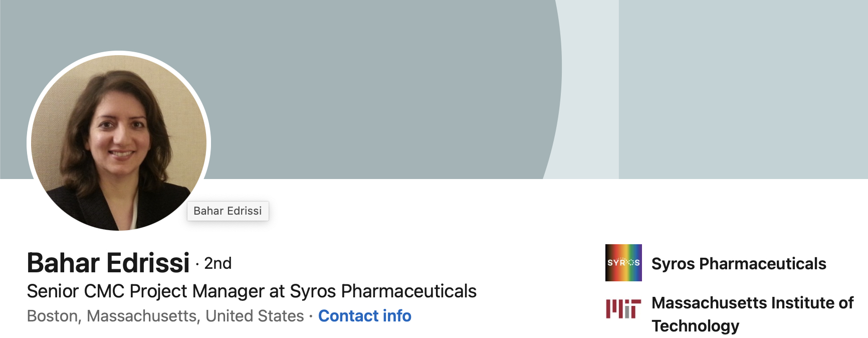The image size is (868, 338).
Task: Click the Boston, Massachusetts location text
Action: pos(115,316)
